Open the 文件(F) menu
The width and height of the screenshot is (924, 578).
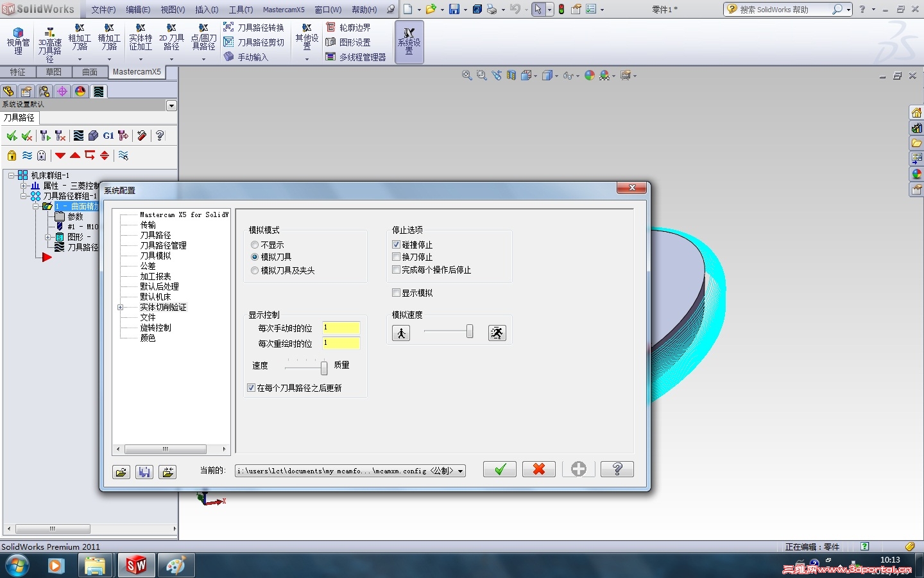103,10
